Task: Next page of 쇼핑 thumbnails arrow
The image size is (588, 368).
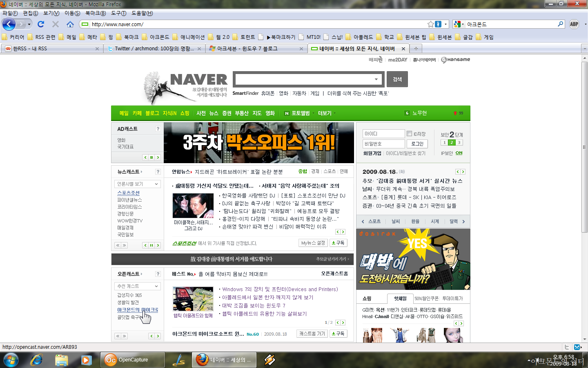Action: [461, 323]
